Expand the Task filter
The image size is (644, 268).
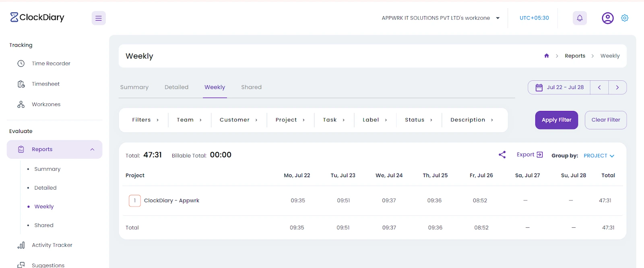pyautogui.click(x=334, y=120)
